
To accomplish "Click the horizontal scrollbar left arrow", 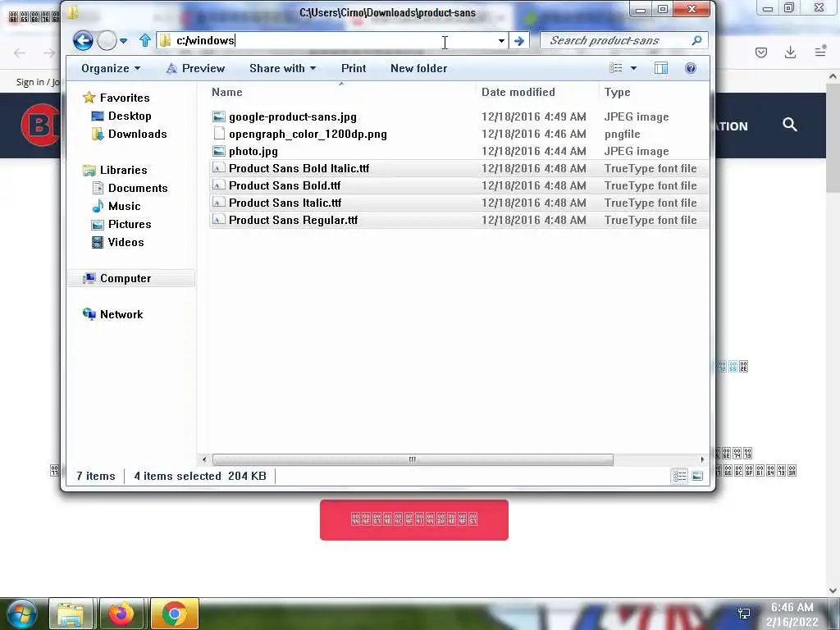I will click(204, 459).
